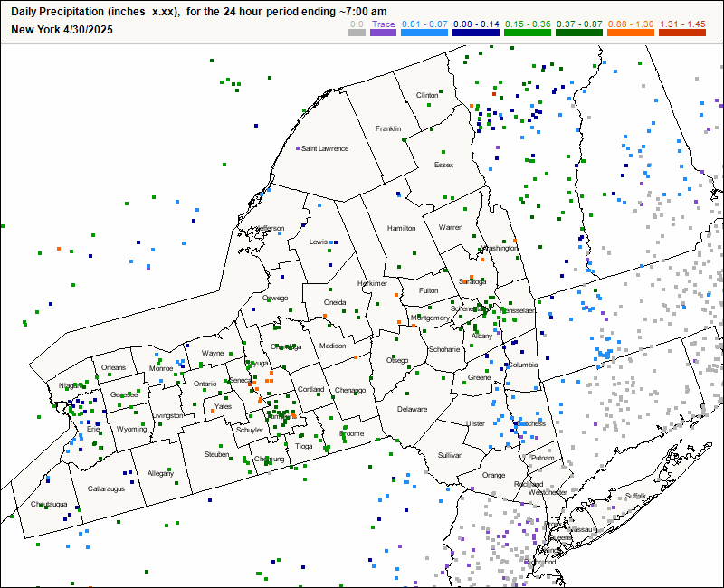Viewport: 724px width, 588px height.
Task: Click the Orange county label
Action: pos(493,475)
